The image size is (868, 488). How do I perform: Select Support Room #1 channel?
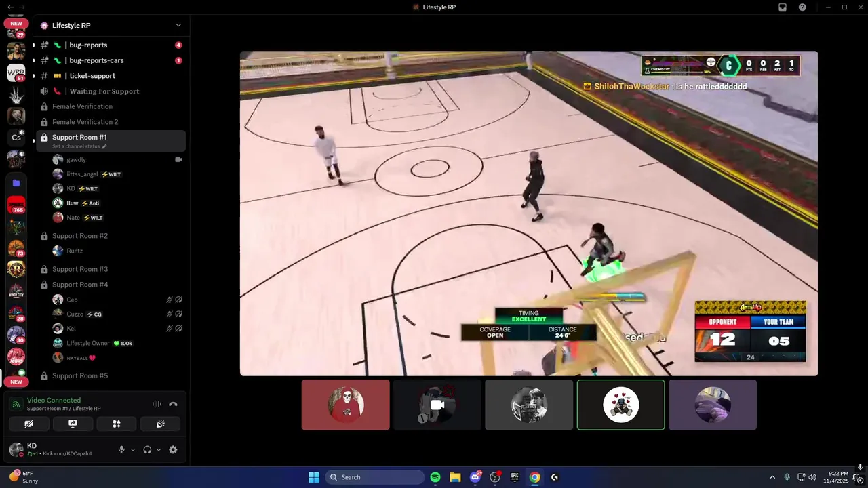click(x=111, y=141)
